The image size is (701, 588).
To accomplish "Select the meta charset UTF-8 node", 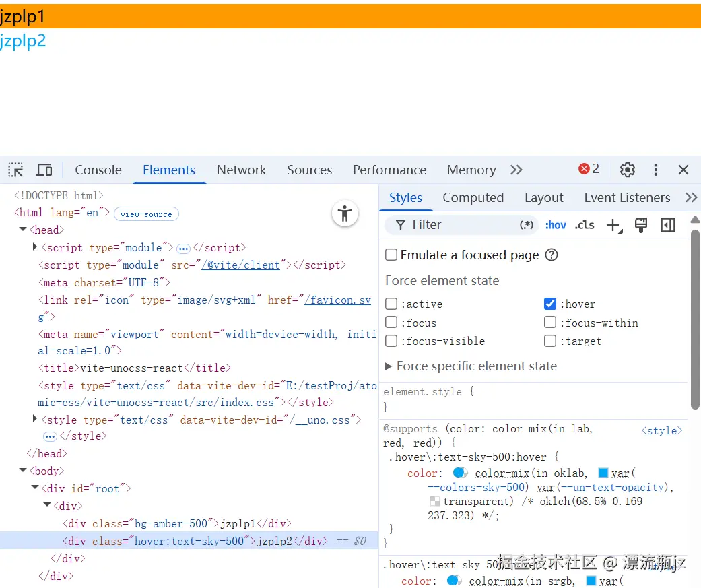I will click(104, 283).
